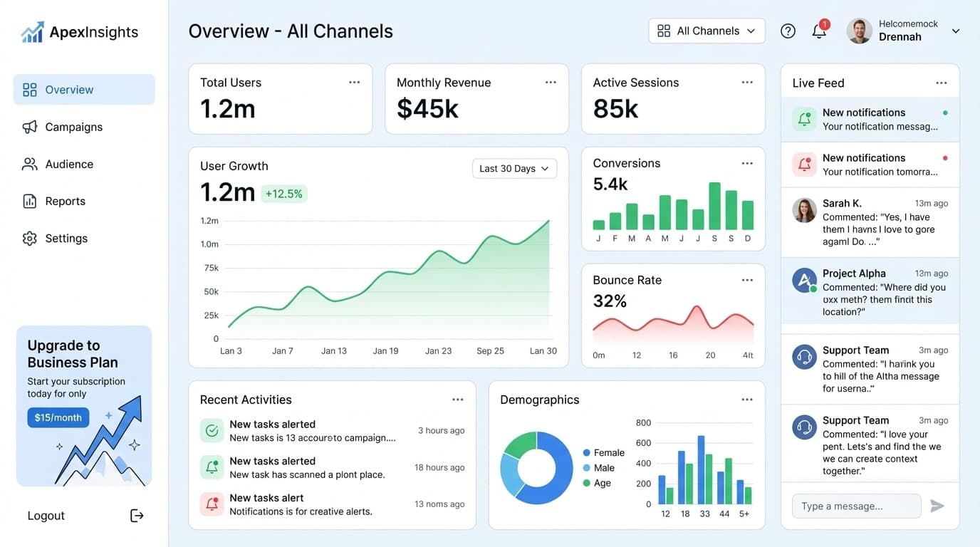
Task: Expand the user profile menu chevron
Action: pos(956,31)
